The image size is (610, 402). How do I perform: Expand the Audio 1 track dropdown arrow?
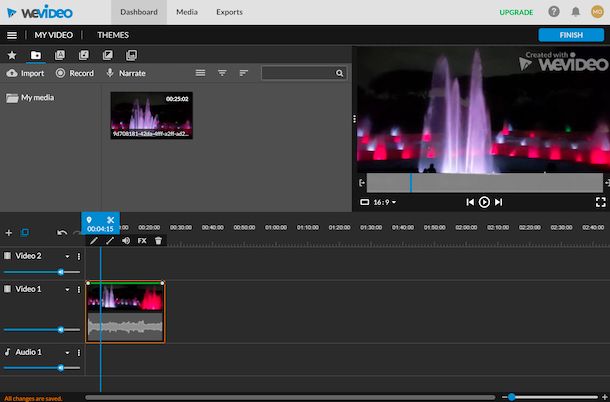[67, 353]
